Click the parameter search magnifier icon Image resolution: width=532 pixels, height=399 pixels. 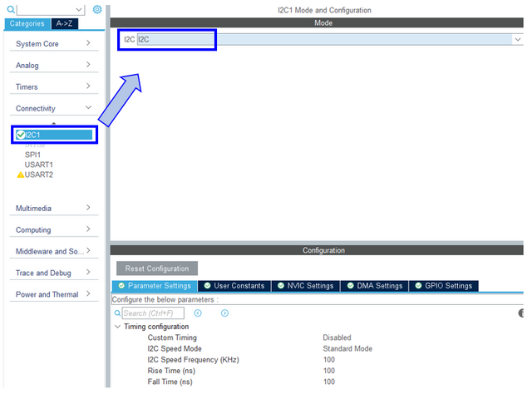118,313
